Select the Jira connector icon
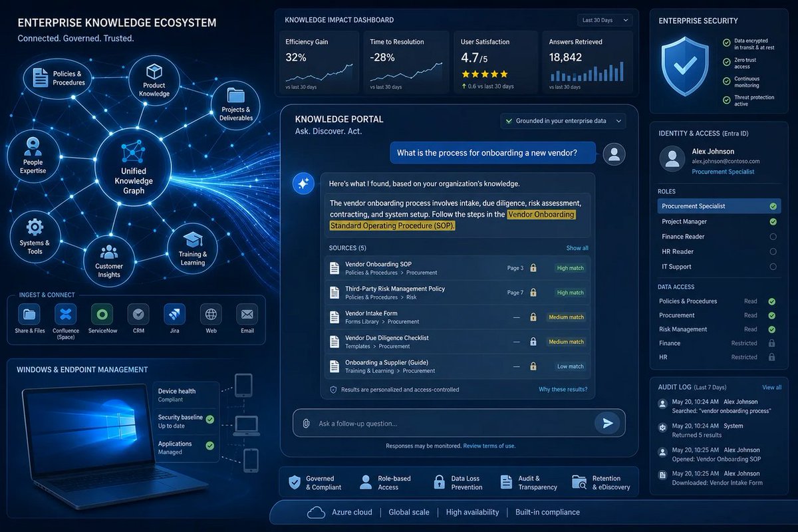798x532 pixels. coord(174,314)
